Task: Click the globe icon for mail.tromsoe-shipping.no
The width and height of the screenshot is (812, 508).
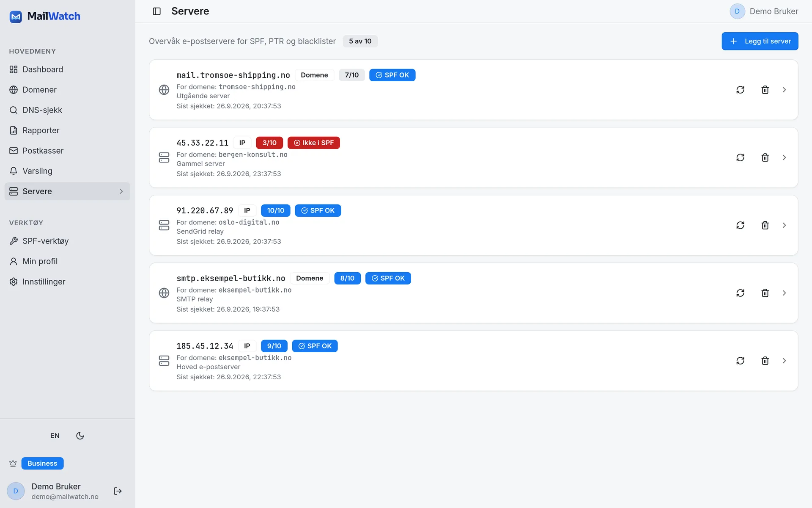Action: pos(164,90)
